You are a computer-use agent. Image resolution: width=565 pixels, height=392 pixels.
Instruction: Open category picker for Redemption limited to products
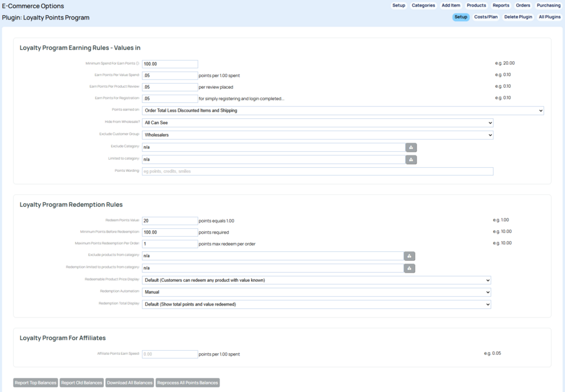pyautogui.click(x=409, y=268)
